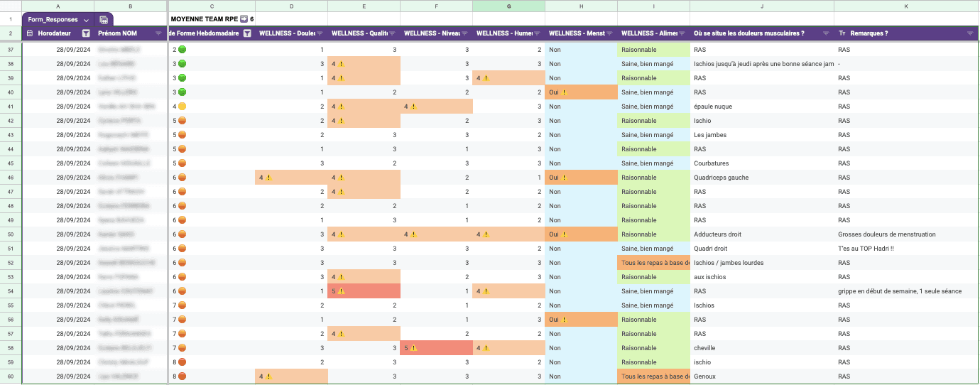Click the yellow status dot in row 41
Screen dimensions: 980x385
(183, 107)
